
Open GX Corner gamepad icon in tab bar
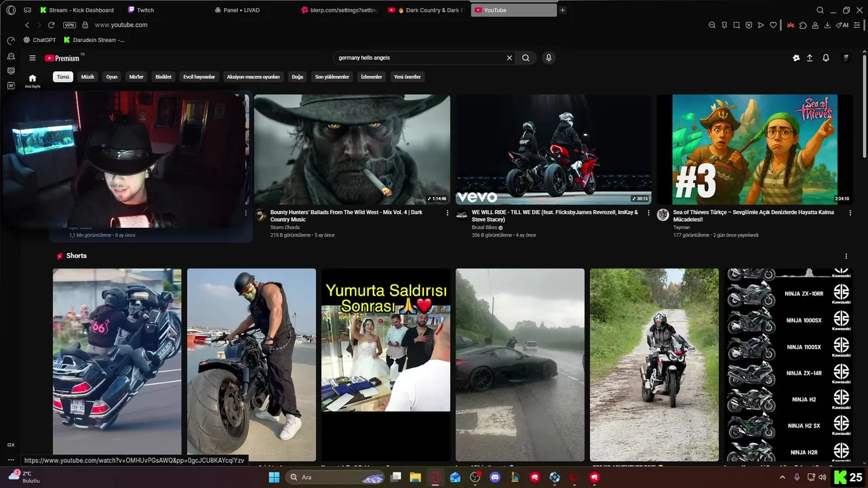tap(27, 10)
